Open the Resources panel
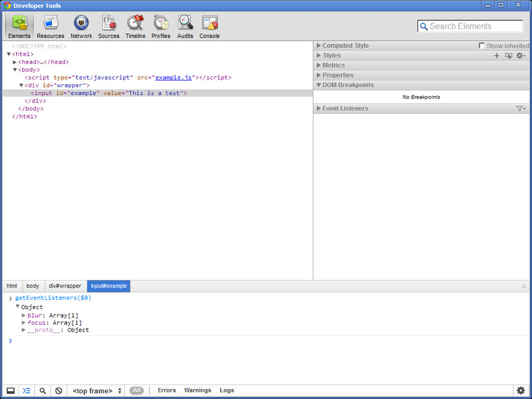 tap(50, 27)
